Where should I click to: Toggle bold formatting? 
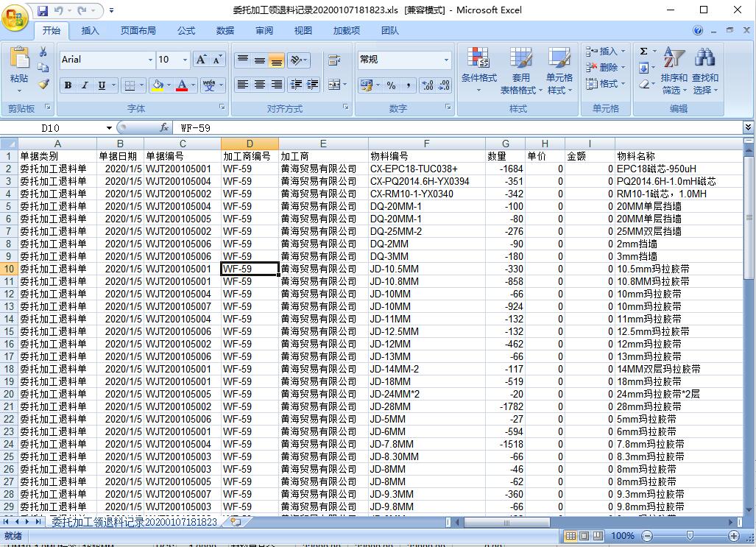coord(68,85)
